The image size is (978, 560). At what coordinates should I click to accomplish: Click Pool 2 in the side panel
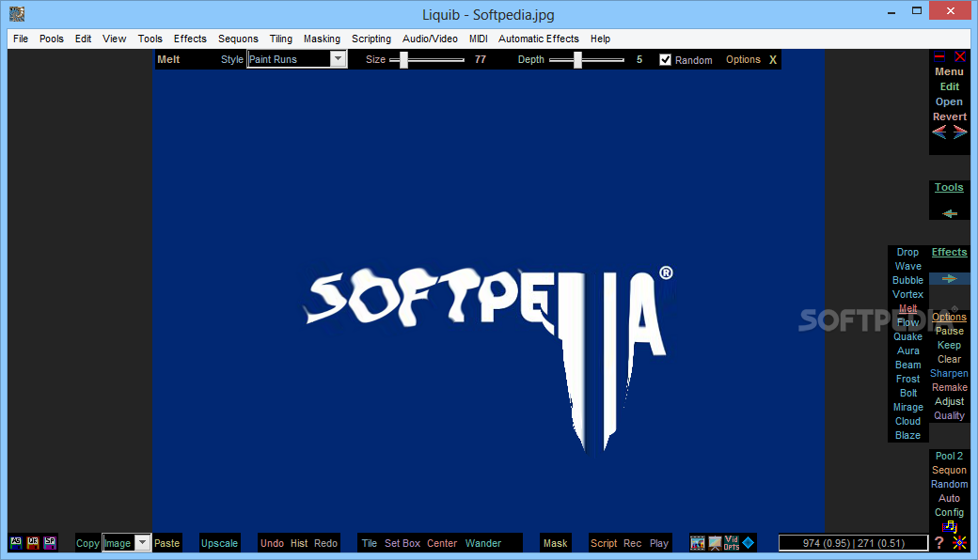(x=949, y=456)
